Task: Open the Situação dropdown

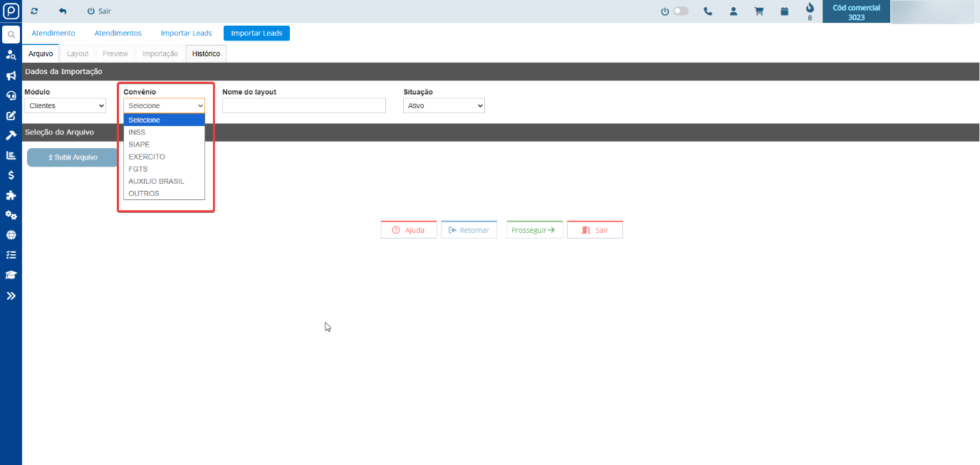Action: 444,105
